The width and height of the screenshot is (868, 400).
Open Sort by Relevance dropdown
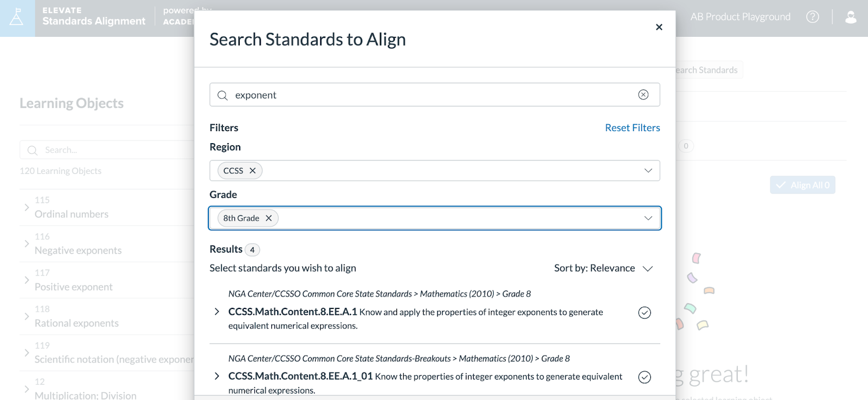[603, 268]
